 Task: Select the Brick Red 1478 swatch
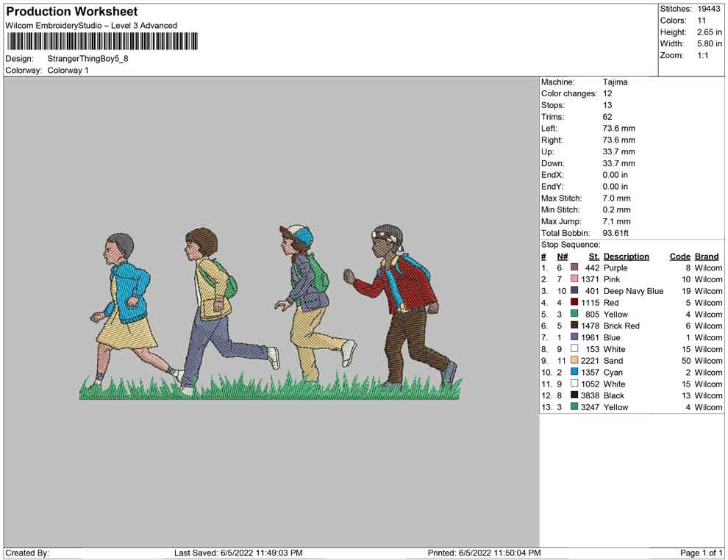click(x=574, y=326)
